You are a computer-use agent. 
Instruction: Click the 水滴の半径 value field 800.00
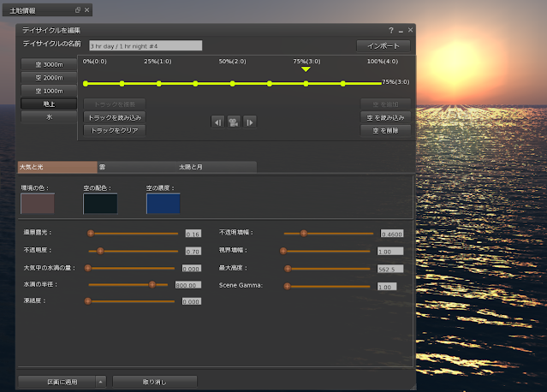pos(188,285)
